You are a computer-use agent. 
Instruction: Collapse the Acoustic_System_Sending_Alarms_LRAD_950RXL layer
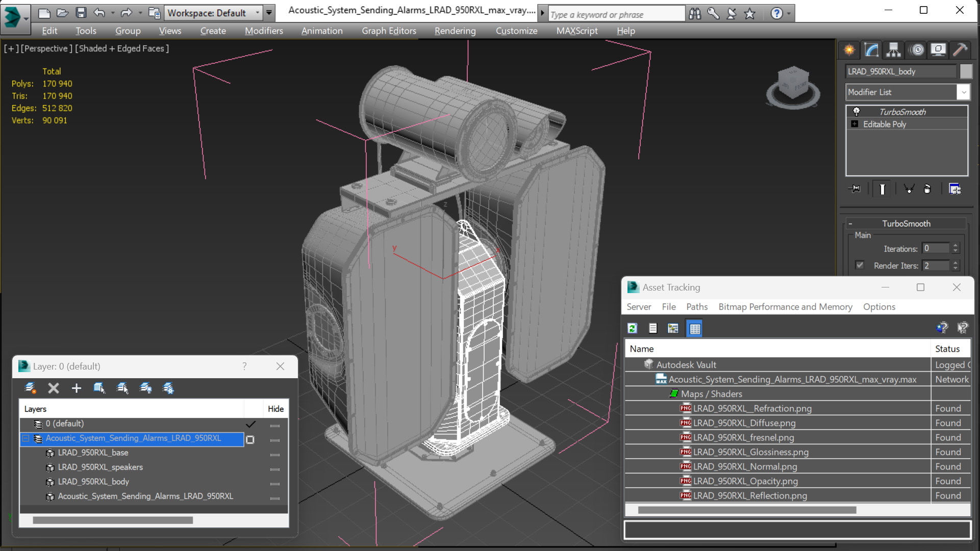tap(26, 438)
